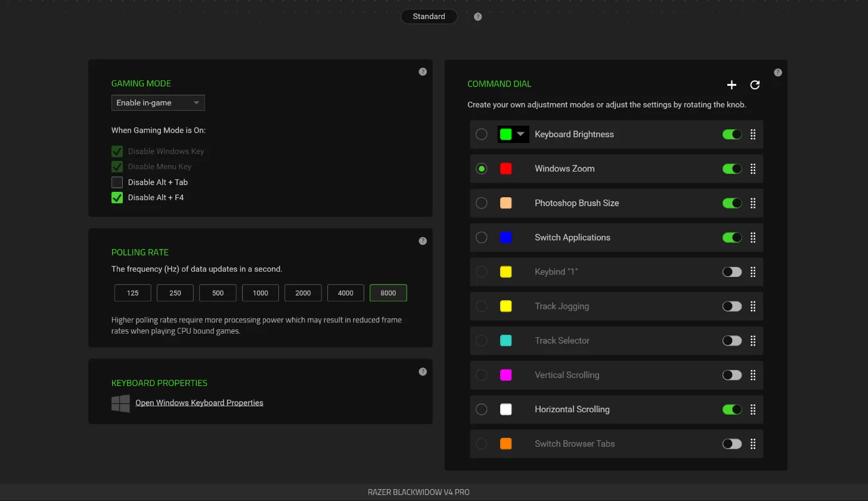Grab drag handle for Vertical Scrolling row
Image resolution: width=868 pixels, height=501 pixels.
point(753,375)
